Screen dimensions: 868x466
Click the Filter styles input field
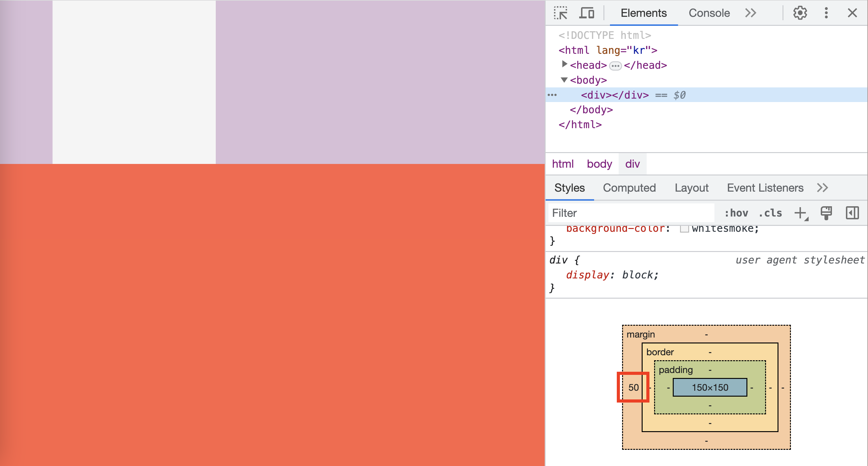(630, 213)
